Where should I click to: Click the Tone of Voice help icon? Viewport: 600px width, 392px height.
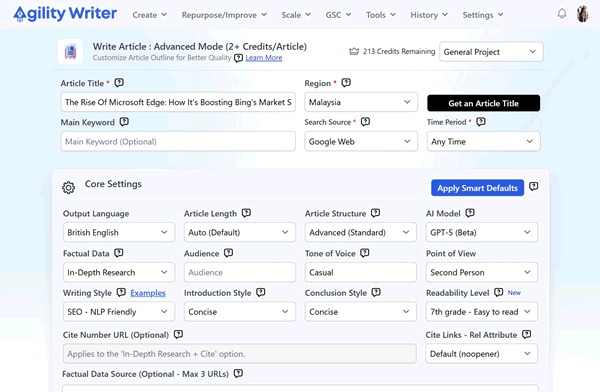click(x=365, y=253)
